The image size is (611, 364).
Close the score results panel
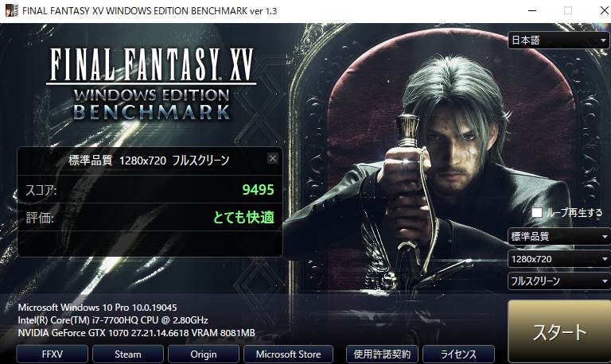[x=273, y=158]
